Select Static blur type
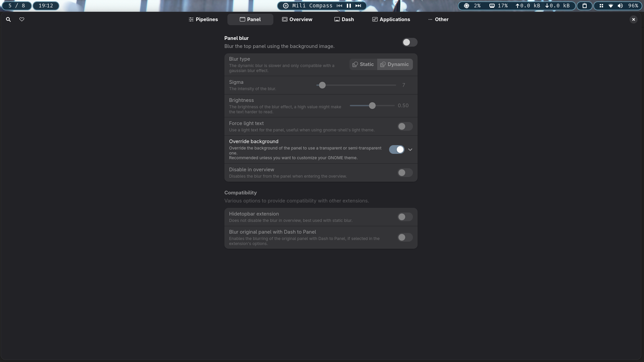This screenshot has width=644, height=362. point(363,64)
